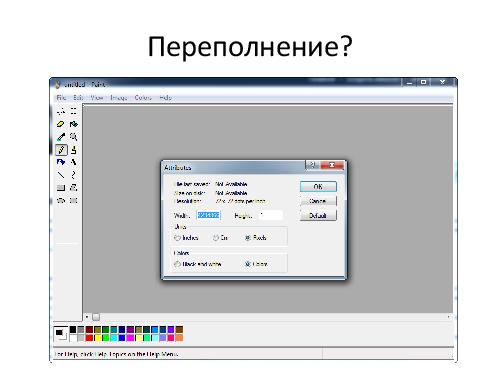Select the Magnifier tool

click(x=73, y=137)
